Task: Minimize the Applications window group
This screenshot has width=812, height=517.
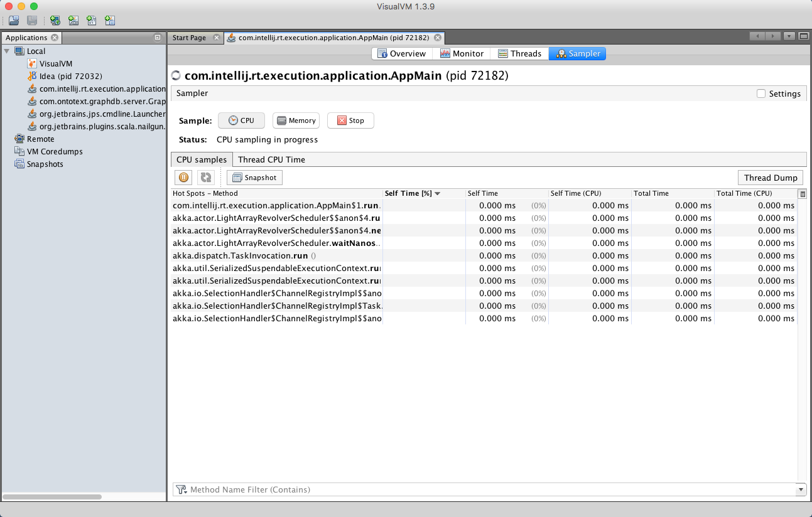Action: [158, 38]
